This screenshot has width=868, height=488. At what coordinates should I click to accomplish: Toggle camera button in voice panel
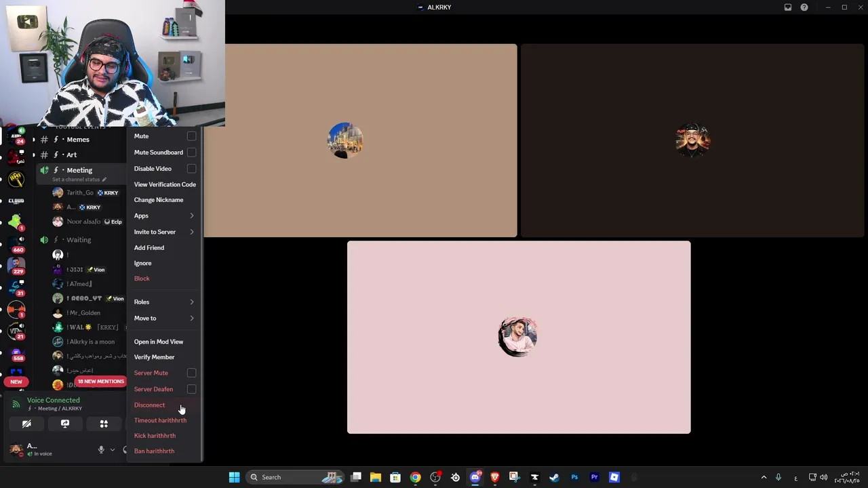click(26, 424)
